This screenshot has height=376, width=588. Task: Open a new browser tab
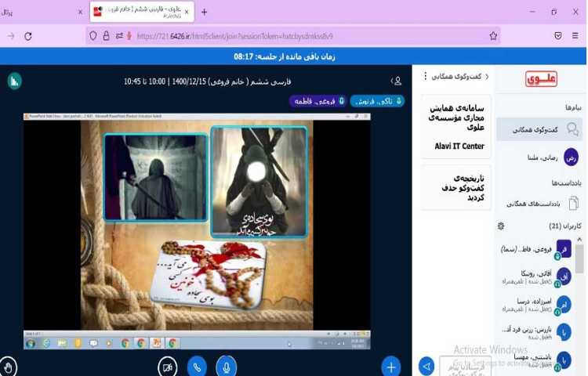pyautogui.click(x=204, y=12)
